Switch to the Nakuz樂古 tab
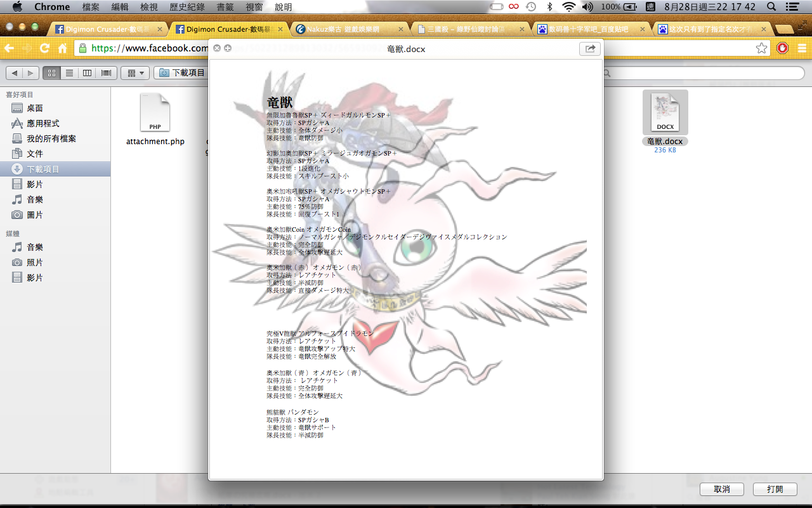 pyautogui.click(x=348, y=29)
